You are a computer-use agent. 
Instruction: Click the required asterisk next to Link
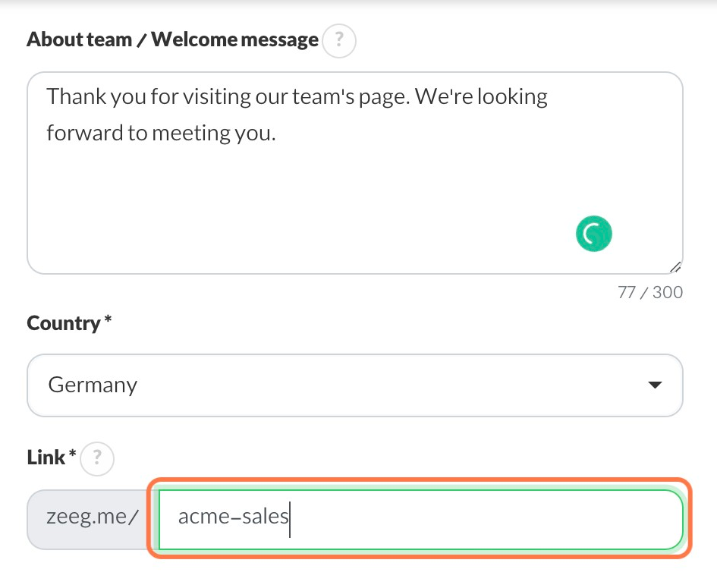tap(72, 455)
